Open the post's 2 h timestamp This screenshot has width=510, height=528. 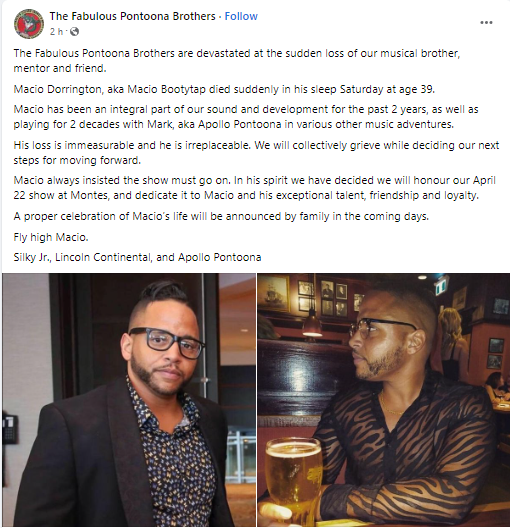click(56, 32)
